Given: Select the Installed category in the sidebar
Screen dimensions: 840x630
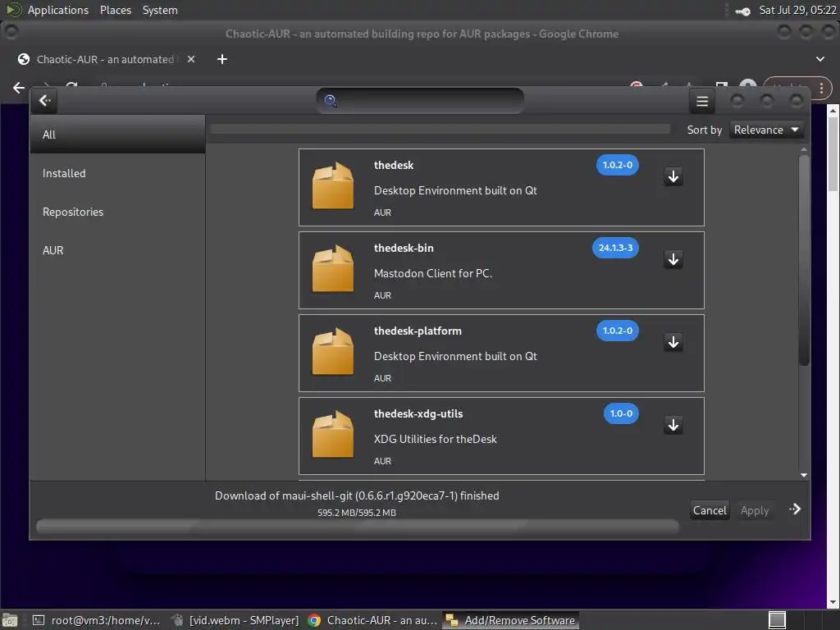Looking at the screenshot, I should click(117, 173).
